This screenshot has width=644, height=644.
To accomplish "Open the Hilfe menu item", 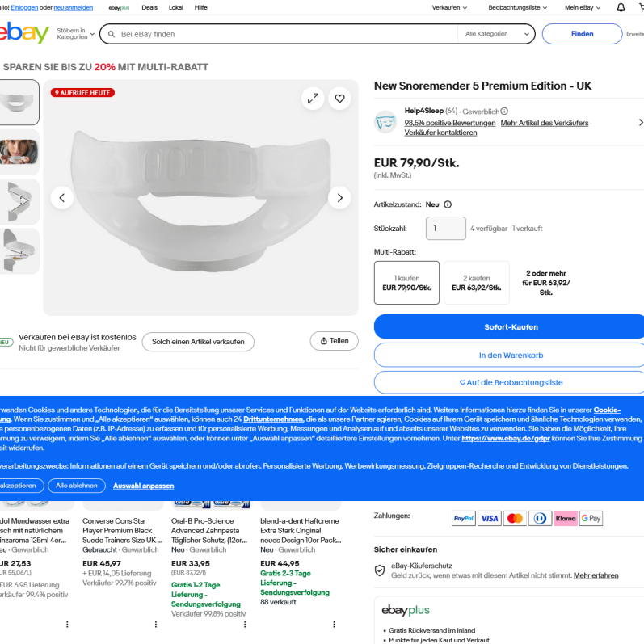I will (200, 7).
